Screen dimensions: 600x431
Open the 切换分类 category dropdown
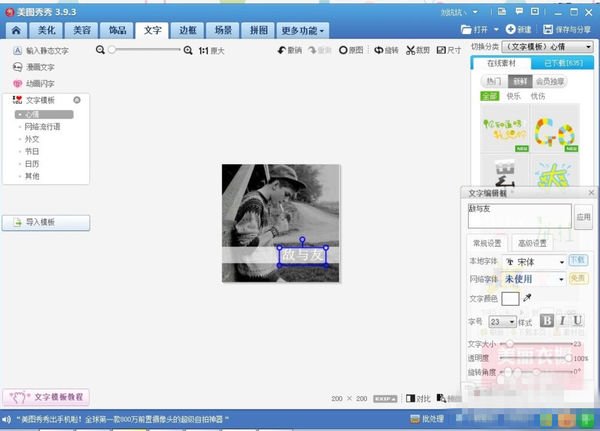[548, 47]
